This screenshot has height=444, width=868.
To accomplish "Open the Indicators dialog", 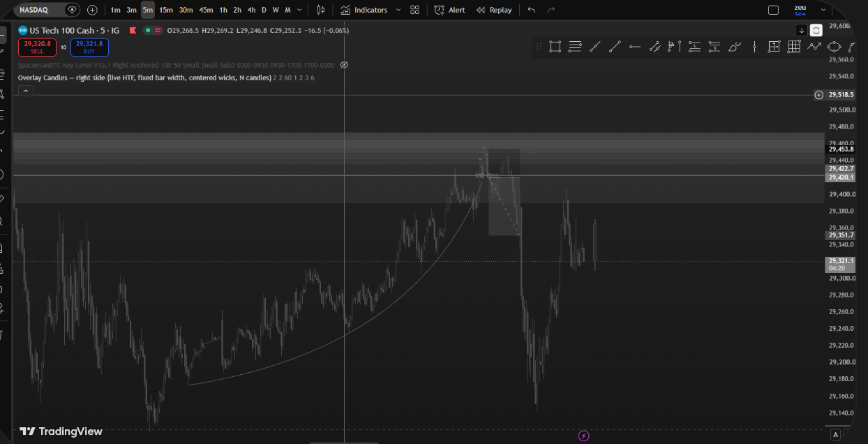I will [364, 10].
